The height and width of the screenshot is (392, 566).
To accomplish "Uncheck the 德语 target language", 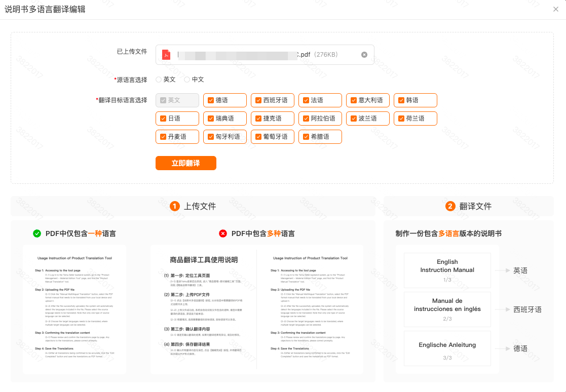I will [x=210, y=100].
